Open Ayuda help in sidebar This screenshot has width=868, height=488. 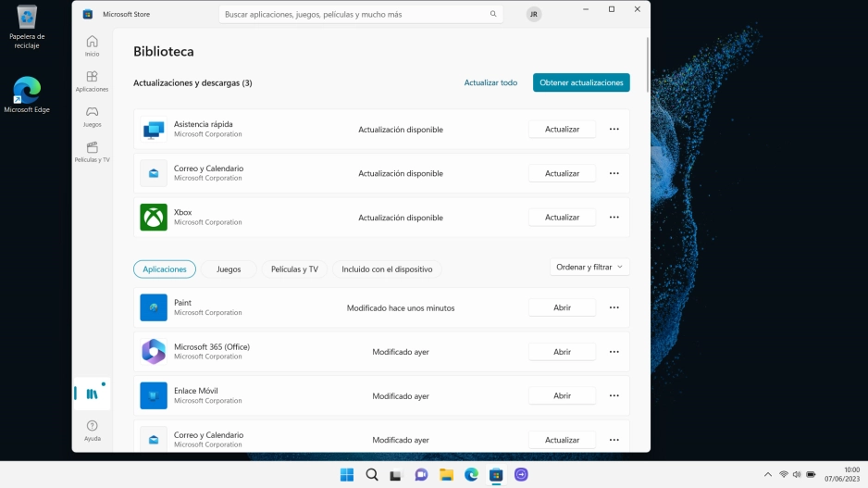[92, 431]
